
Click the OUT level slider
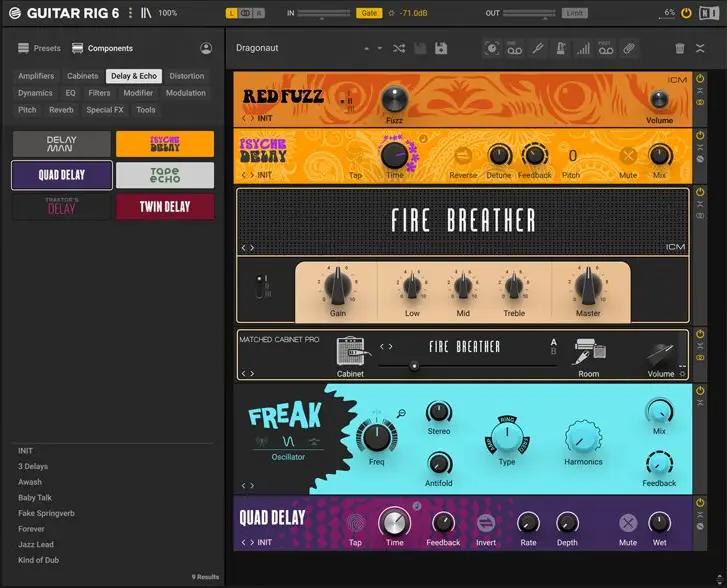(x=529, y=13)
